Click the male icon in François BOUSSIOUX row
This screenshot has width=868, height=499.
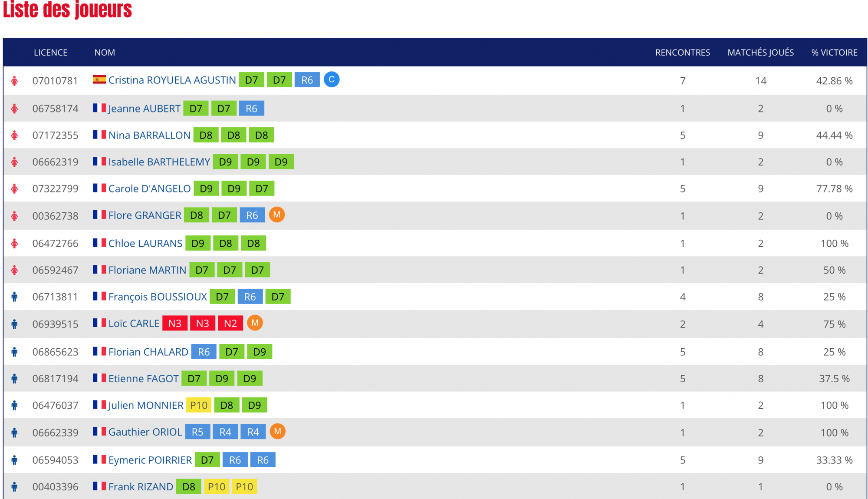15,297
